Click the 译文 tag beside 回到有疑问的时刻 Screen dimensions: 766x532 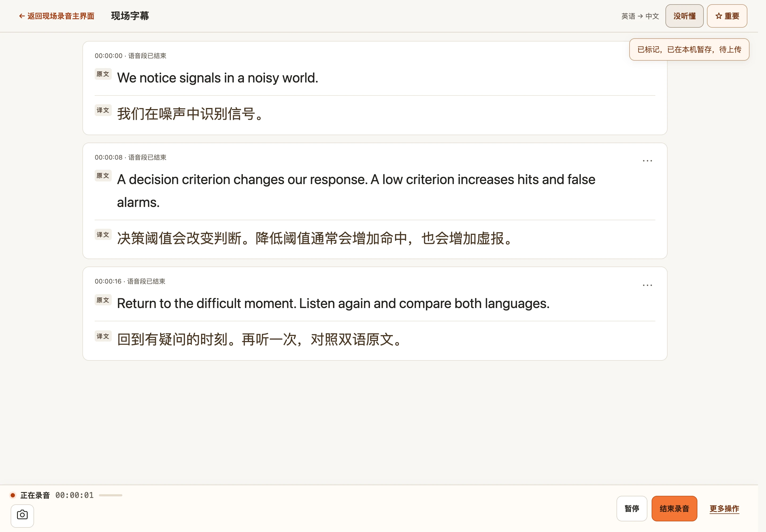pyautogui.click(x=103, y=336)
